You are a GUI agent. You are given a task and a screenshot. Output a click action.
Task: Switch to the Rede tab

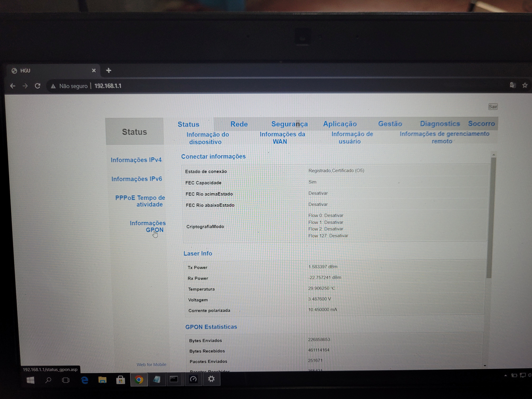click(x=239, y=124)
